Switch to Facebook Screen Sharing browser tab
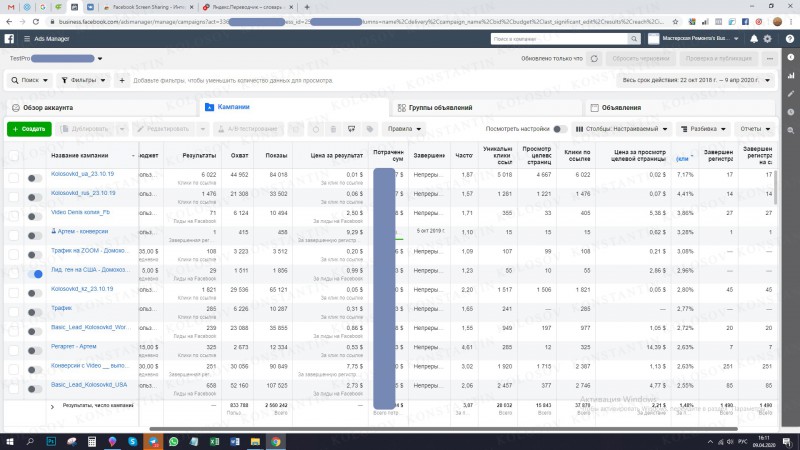Image resolution: width=800 pixels, height=450 pixels. click(x=148, y=7)
